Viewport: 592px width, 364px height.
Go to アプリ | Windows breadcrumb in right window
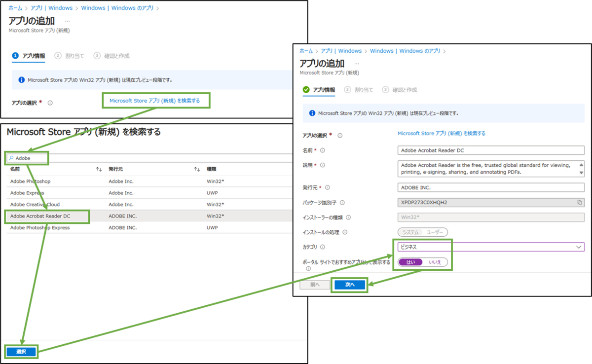coord(341,51)
